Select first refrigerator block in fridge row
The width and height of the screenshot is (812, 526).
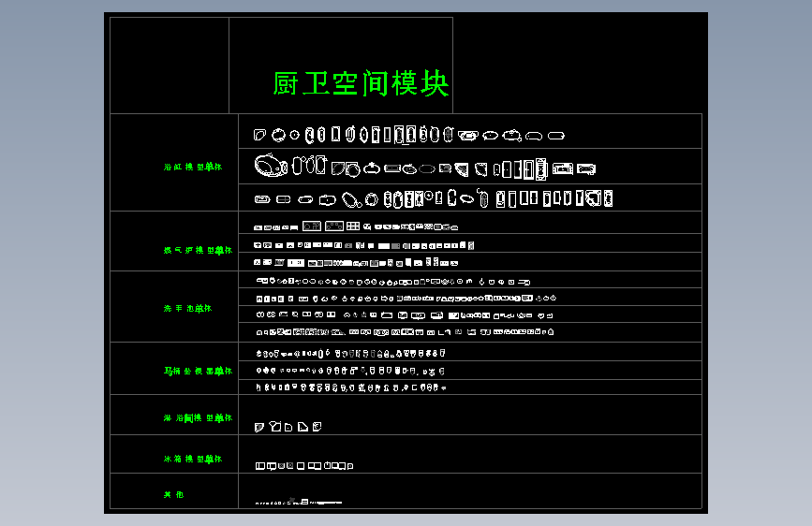click(260, 466)
